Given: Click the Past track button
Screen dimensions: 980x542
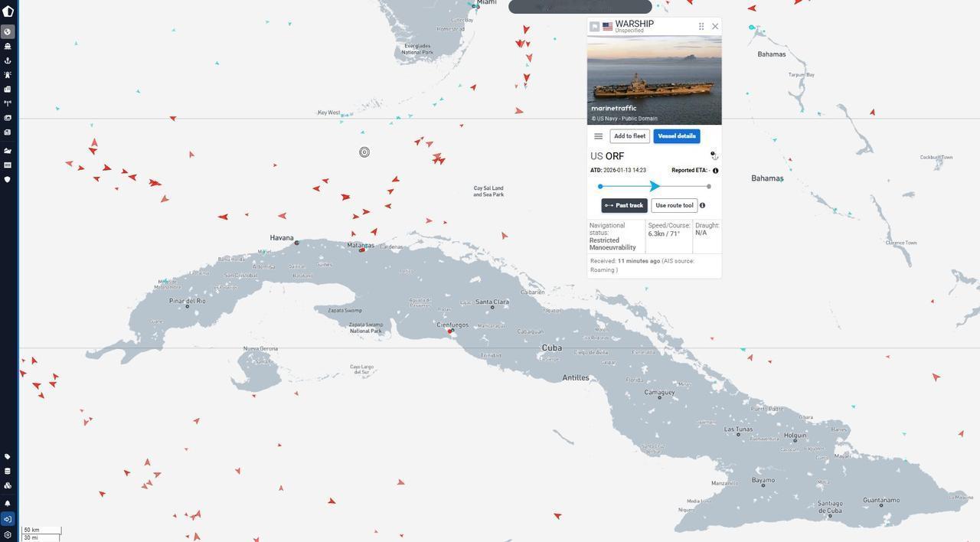Looking at the screenshot, I should pos(624,205).
